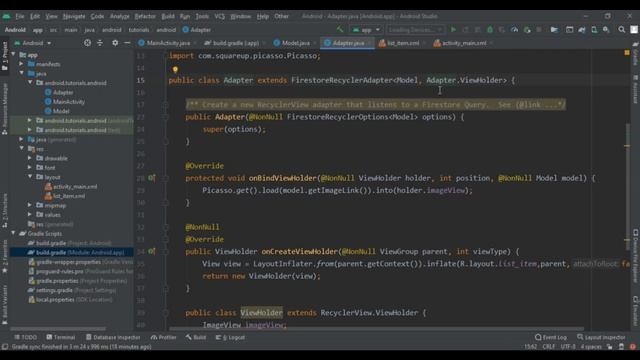Screen dimensions: 640x360
Task: Click the Attach Debugger icon in toolbar
Action: 527,30
